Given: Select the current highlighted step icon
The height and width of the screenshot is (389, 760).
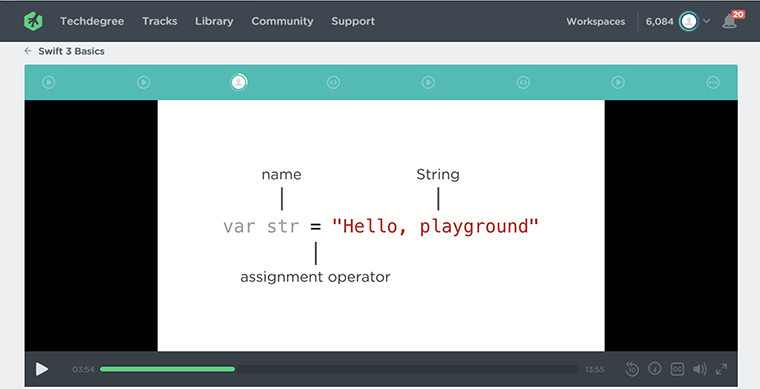Looking at the screenshot, I should tap(238, 82).
